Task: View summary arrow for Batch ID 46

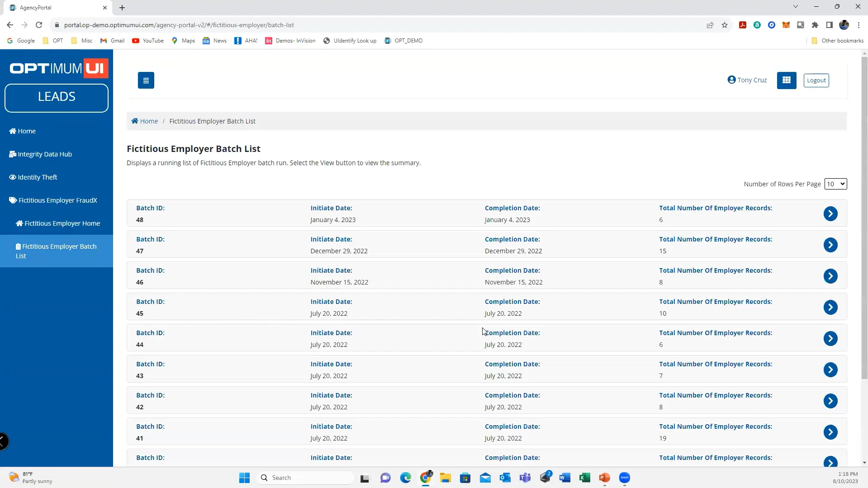Action: pyautogui.click(x=830, y=276)
